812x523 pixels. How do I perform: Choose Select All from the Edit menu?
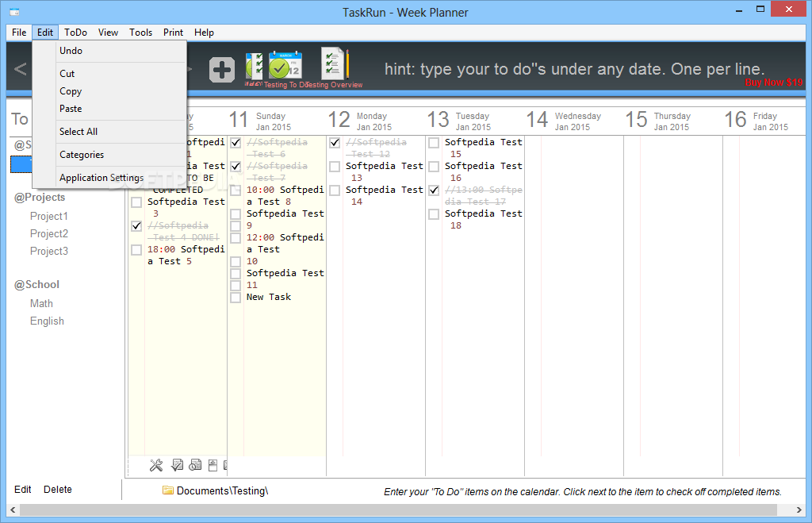pyautogui.click(x=109, y=132)
